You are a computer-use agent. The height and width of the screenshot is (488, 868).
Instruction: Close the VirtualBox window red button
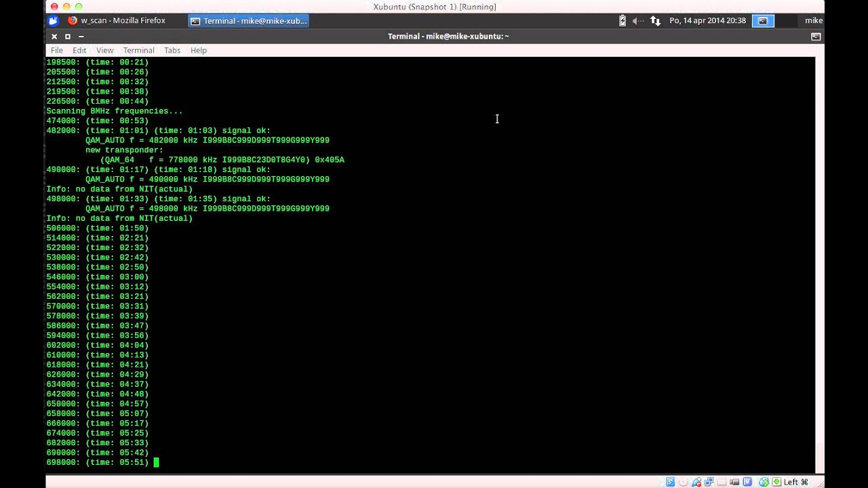[x=54, y=7]
